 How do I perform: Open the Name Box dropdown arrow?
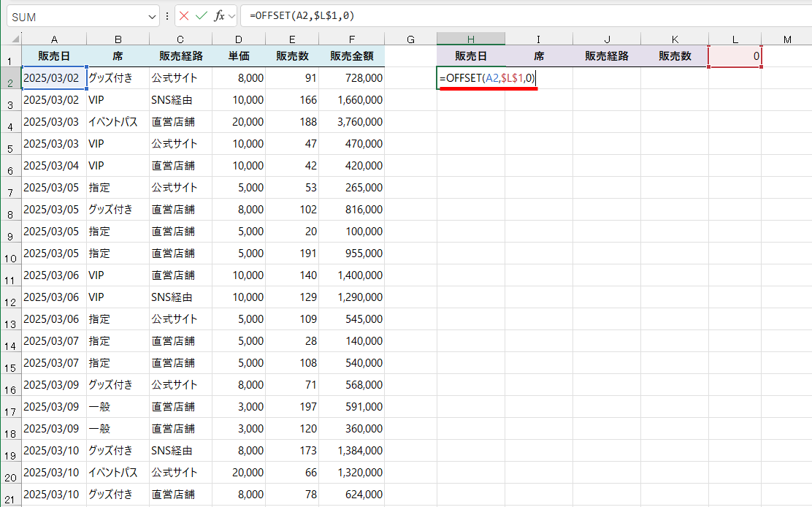(x=153, y=16)
